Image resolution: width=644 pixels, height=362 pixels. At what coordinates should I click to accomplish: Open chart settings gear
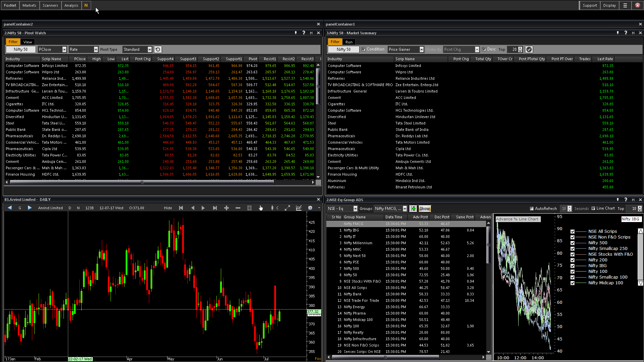[x=310, y=208]
